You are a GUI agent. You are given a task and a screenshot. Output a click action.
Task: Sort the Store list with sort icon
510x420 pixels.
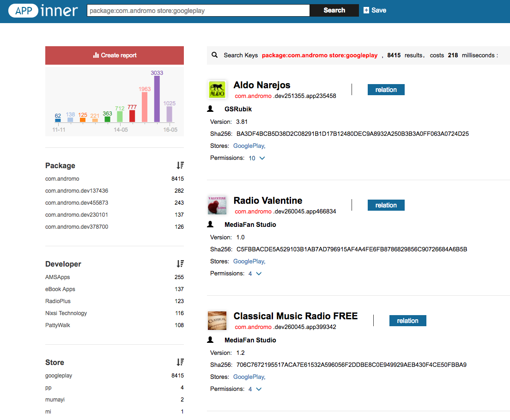tap(180, 362)
